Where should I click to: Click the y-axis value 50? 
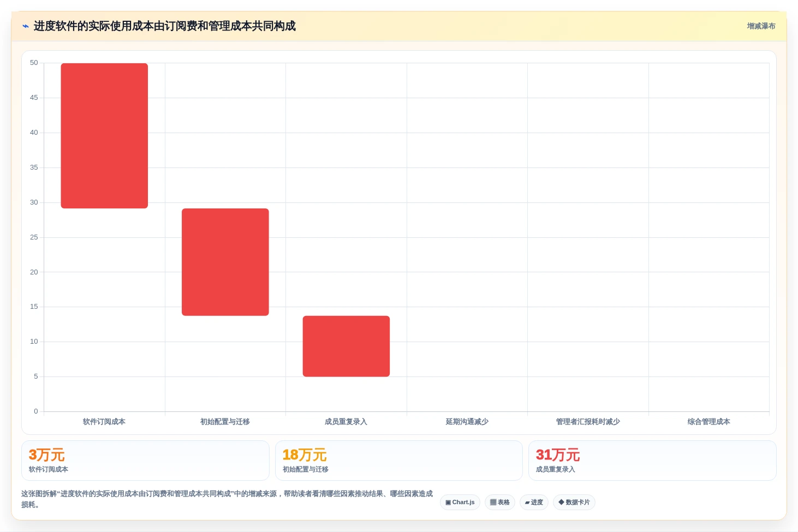coord(34,63)
